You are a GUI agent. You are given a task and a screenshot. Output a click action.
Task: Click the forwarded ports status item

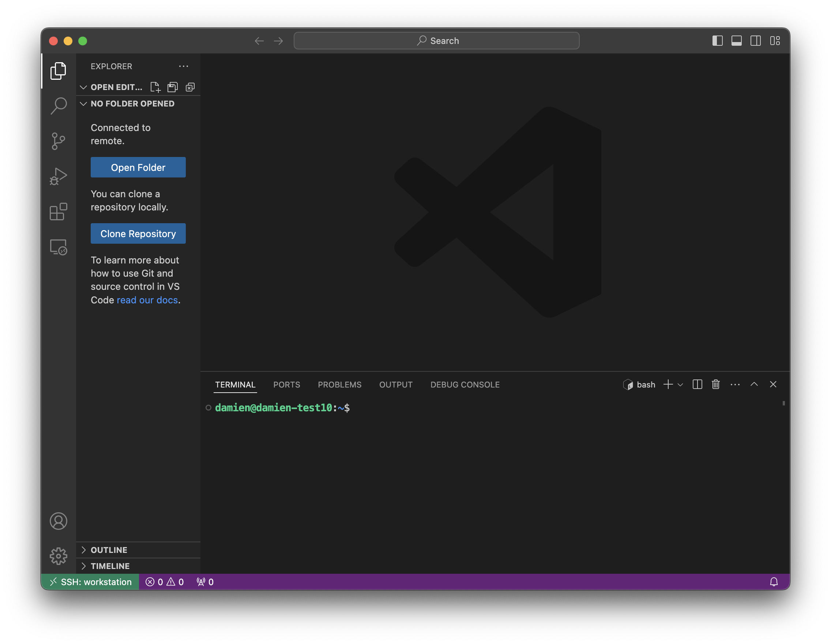point(205,582)
